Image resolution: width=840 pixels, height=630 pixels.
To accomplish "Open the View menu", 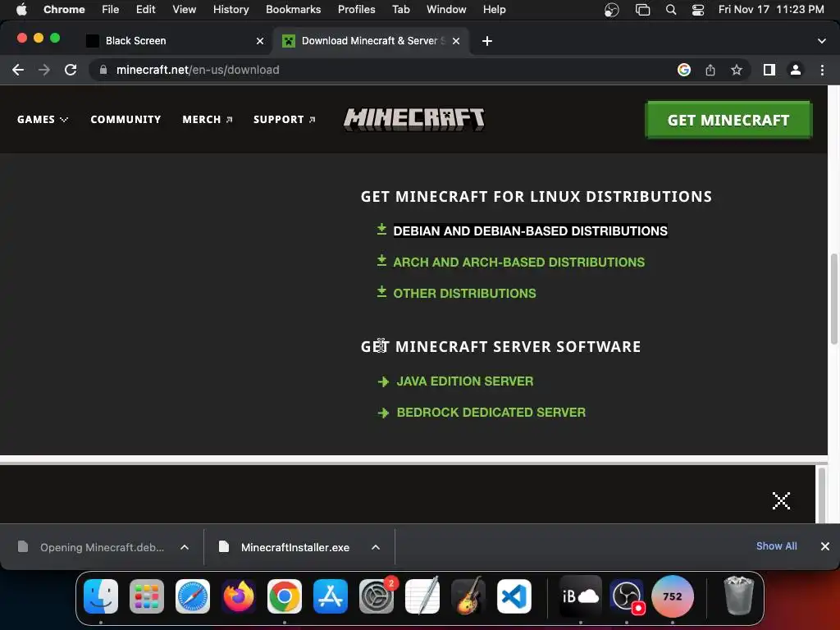I will (184, 10).
